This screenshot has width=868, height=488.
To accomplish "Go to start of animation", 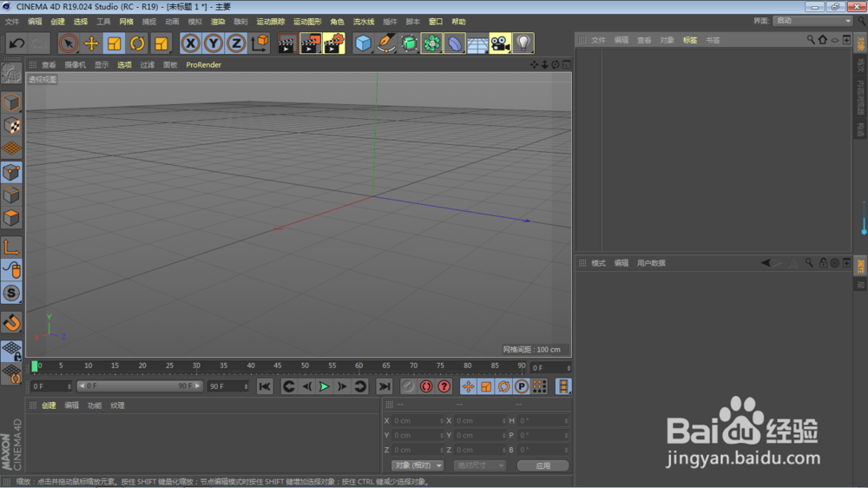I will 265,386.
